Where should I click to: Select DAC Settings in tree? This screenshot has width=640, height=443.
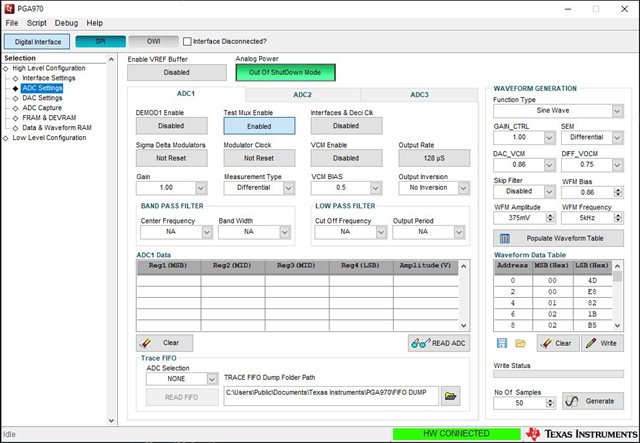[x=42, y=98]
